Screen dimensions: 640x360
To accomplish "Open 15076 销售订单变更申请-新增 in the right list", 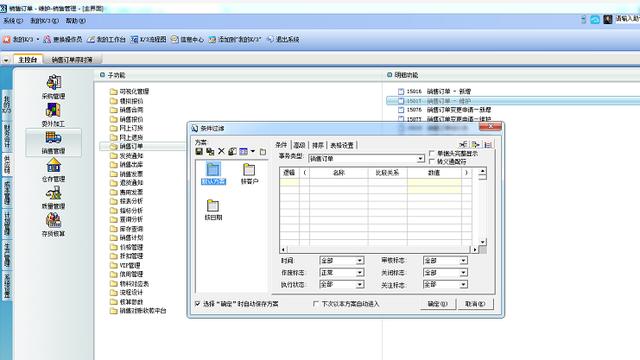I will click(x=444, y=110).
